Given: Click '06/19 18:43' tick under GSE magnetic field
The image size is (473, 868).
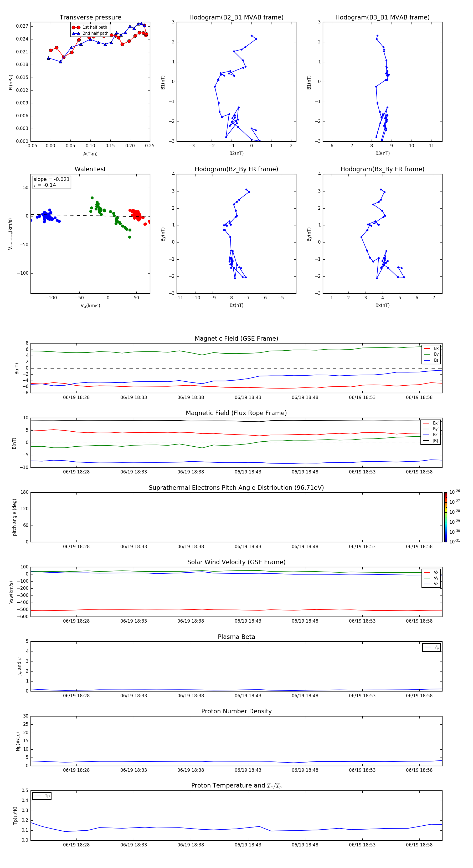Looking at the screenshot, I should [x=248, y=398].
